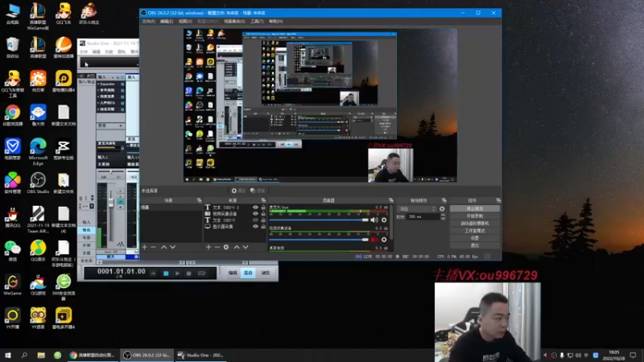644x362 pixels.
Task: Remove the selected scene with the minus icon in Scenes panel
Action: tap(153, 247)
